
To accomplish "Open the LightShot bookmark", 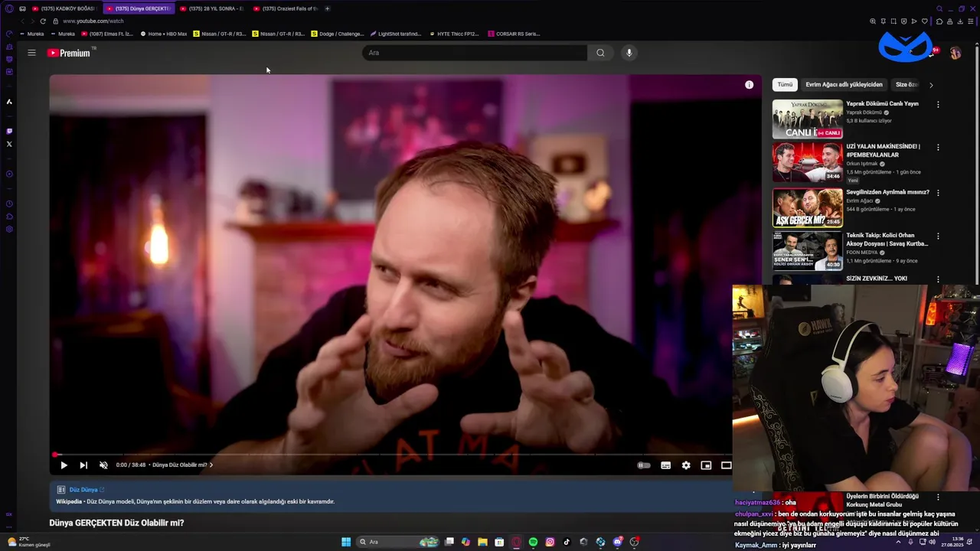I will (x=396, y=34).
